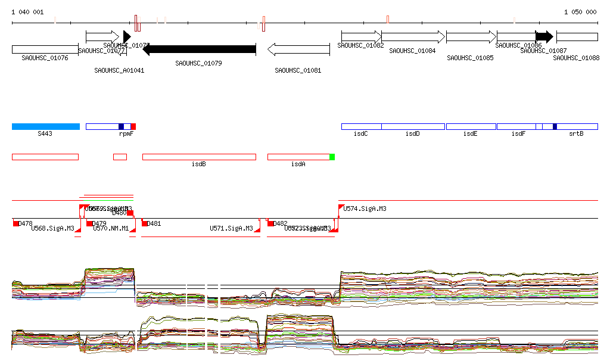Select the SAOUHSC_01085 gene arrow
The height and width of the screenshot is (364, 610).
point(471,37)
